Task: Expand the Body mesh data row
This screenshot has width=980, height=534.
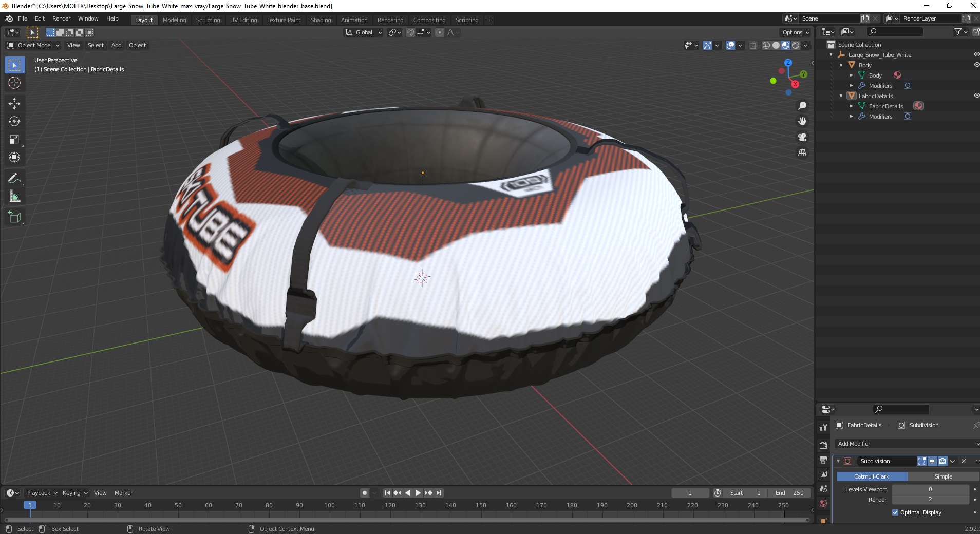Action: pyautogui.click(x=852, y=75)
